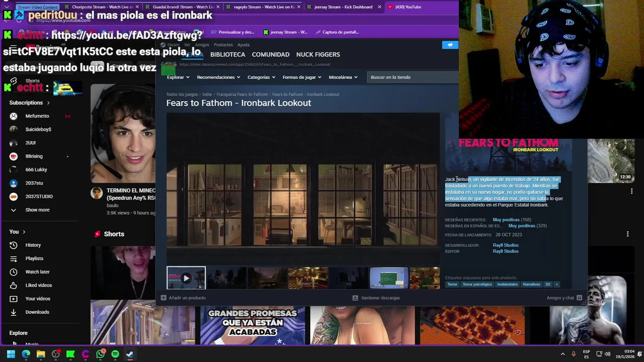This screenshot has height=362, width=644.
Task: Select the trailer video thumbnail with play icon
Action: click(186, 278)
